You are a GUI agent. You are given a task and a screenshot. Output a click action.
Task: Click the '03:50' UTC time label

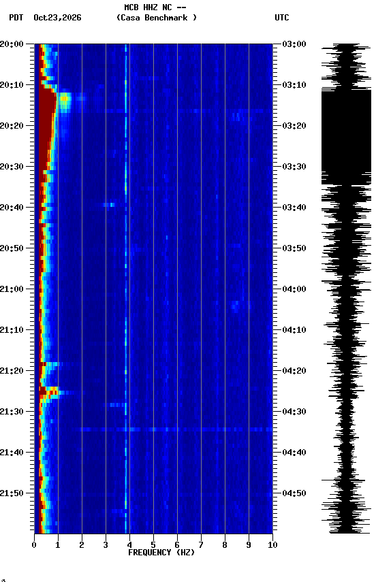coord(294,248)
